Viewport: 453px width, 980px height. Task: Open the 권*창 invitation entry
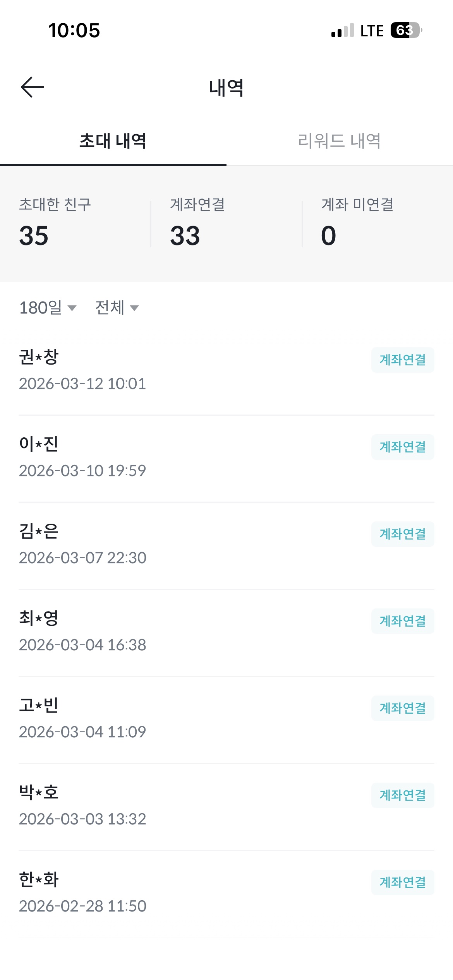coord(155,370)
